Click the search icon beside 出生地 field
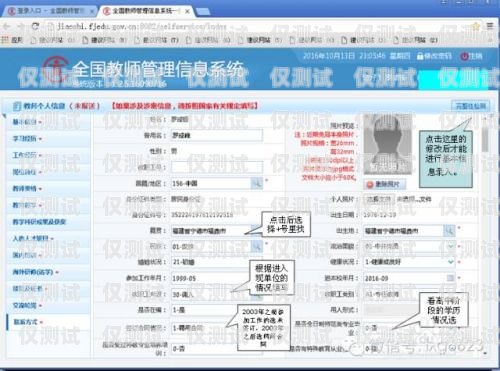Screen dimensions: 500x371 point(449,230)
